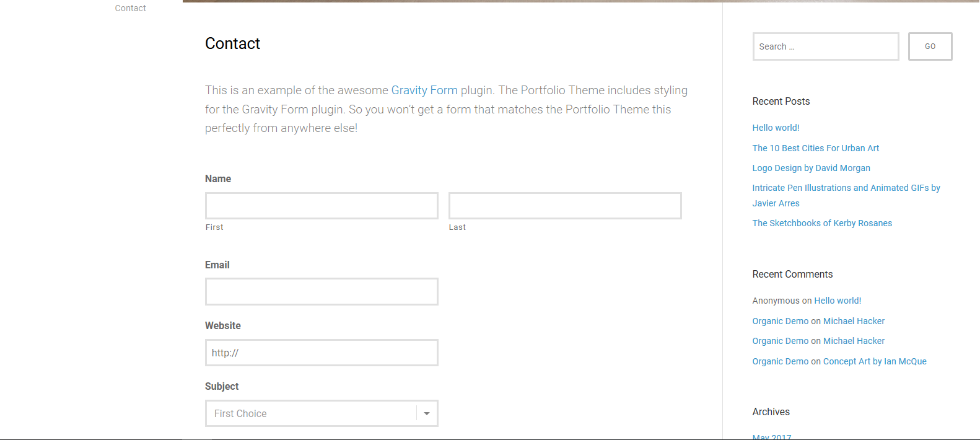Screen dimensions: 980x440
Task: Open the Intricate Pen Illustrations post link
Action: tap(846, 188)
